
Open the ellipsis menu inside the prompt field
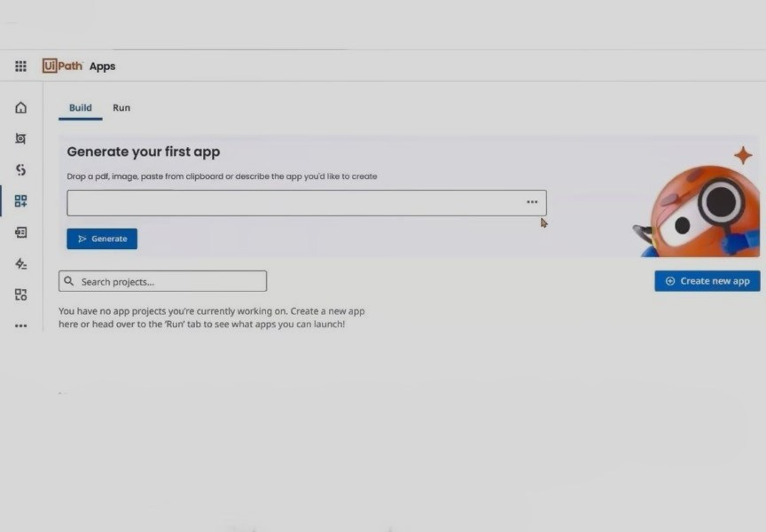pos(532,202)
